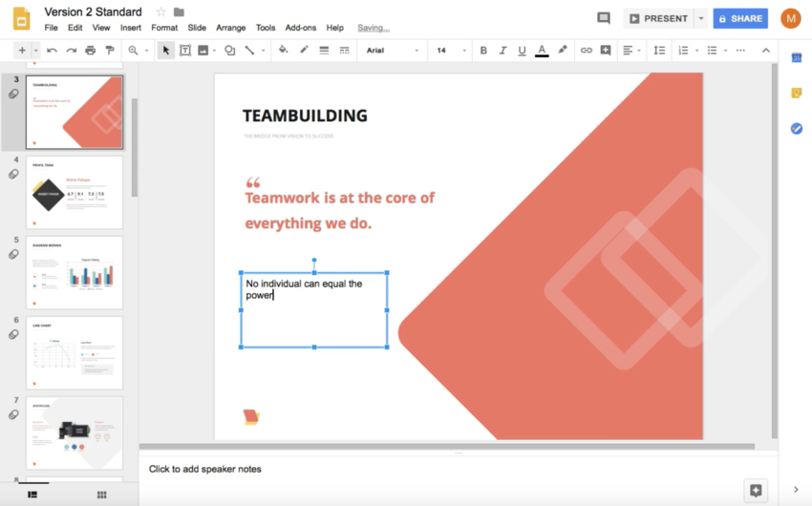Open the Tools menu

pyautogui.click(x=266, y=28)
